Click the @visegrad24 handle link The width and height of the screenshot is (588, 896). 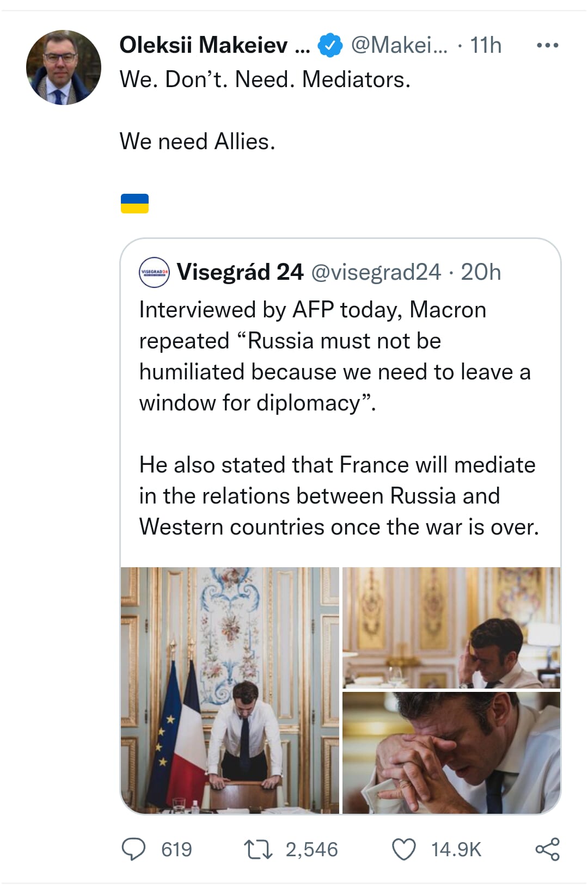pos(375,273)
